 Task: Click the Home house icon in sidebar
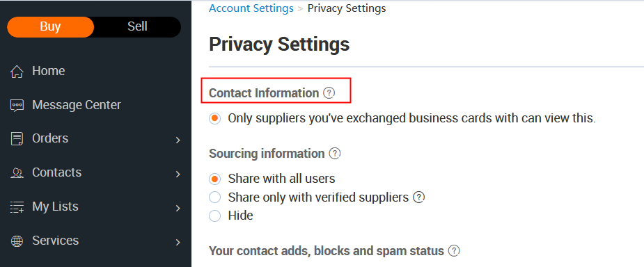tap(17, 72)
